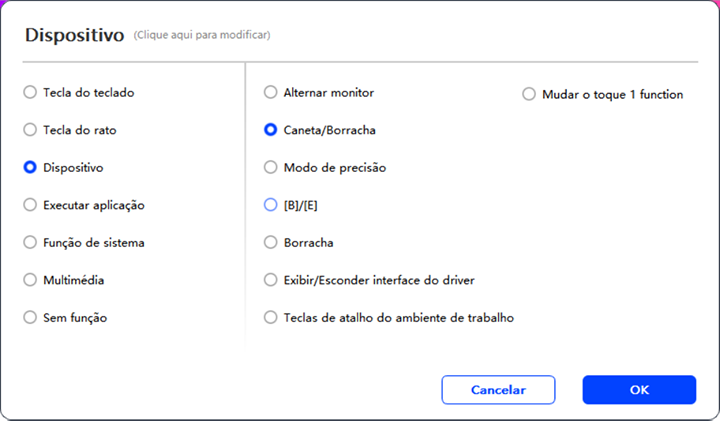The image size is (720, 421).
Task: Select the Caneta/Borracha radio button
Action: tap(270, 130)
